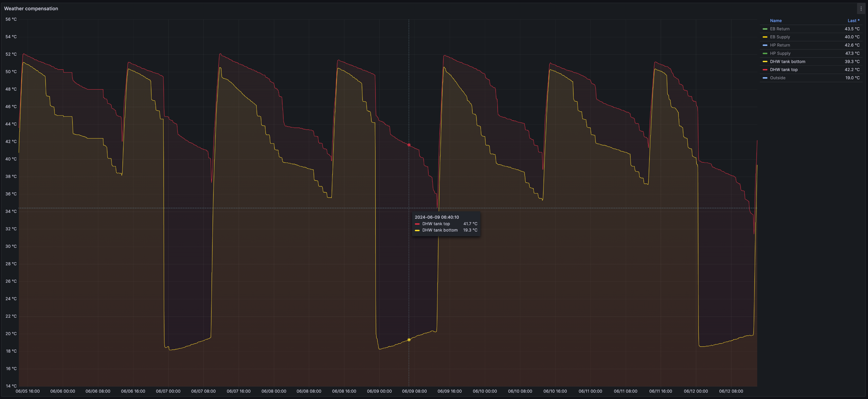Isolate DHW tank bottom series
Viewport: 868px width, 399px height.
point(788,62)
